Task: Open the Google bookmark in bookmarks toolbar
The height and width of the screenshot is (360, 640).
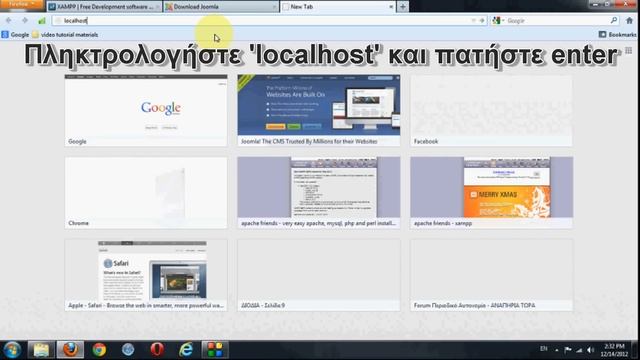Action: tap(15, 35)
